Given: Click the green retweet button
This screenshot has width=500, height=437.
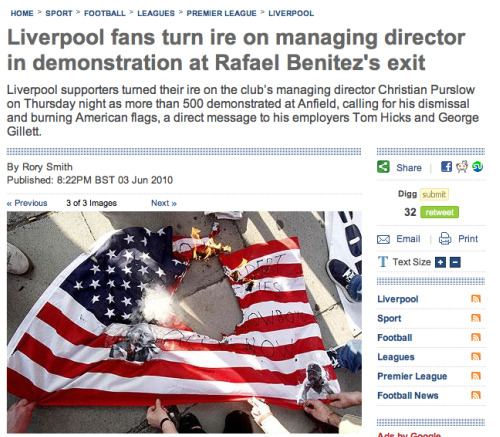Looking at the screenshot, I should point(439,212).
